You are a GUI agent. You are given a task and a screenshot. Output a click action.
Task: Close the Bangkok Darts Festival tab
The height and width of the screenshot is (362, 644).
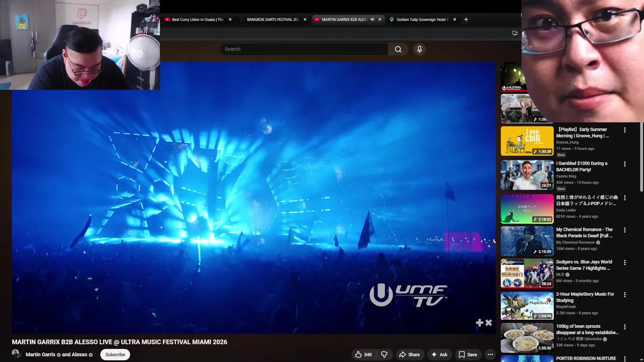pos(305,20)
